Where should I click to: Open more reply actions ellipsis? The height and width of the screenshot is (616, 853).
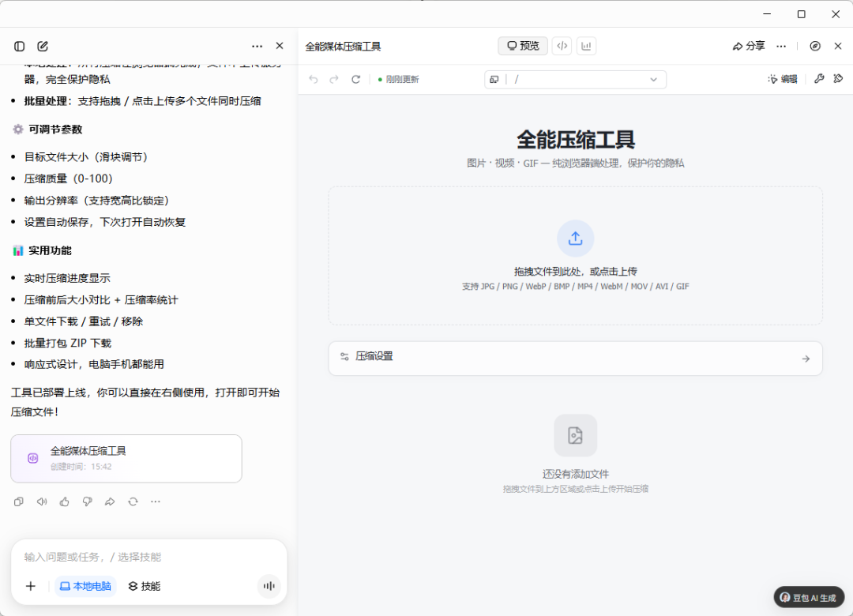click(x=156, y=501)
